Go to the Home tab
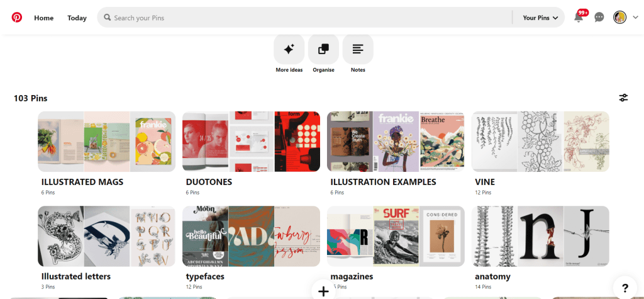The image size is (644, 299). [x=44, y=18]
